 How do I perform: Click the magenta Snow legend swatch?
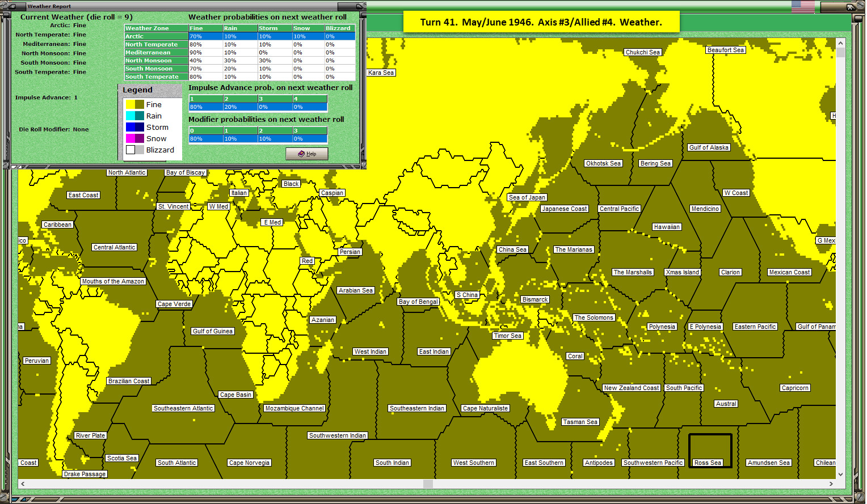click(x=131, y=138)
